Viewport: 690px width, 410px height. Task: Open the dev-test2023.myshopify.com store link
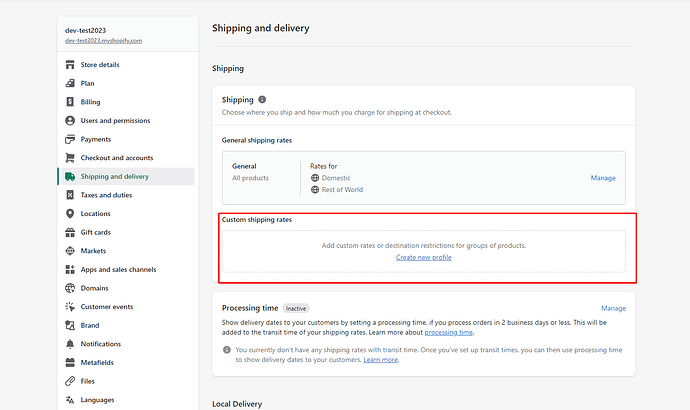tap(104, 41)
